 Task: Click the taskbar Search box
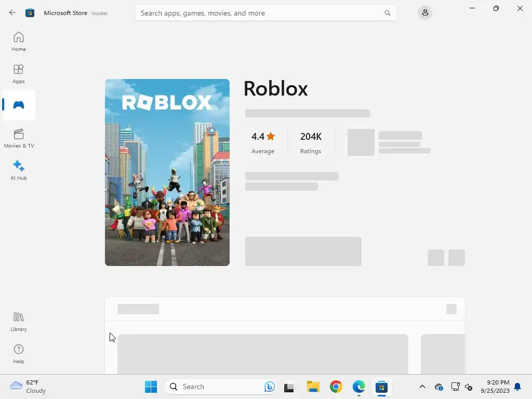(221, 387)
